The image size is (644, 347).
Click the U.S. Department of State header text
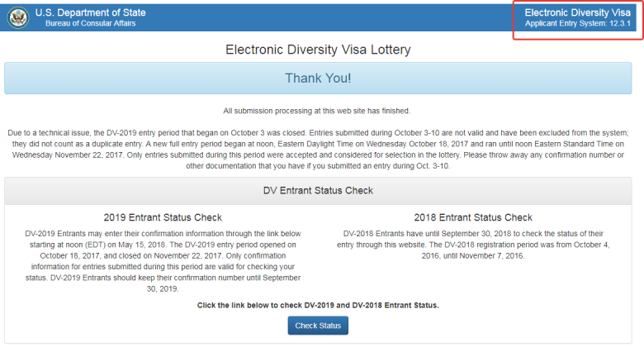coord(90,12)
